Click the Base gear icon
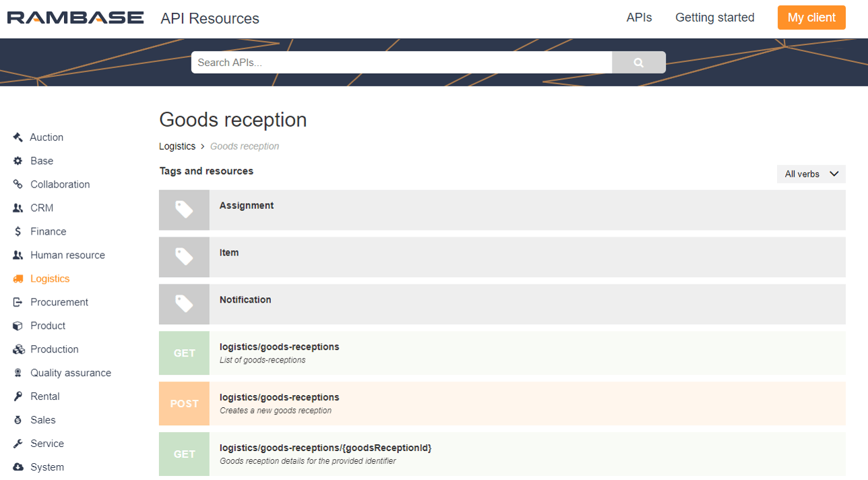Screen dimensions: 868x480 [x=18, y=160]
